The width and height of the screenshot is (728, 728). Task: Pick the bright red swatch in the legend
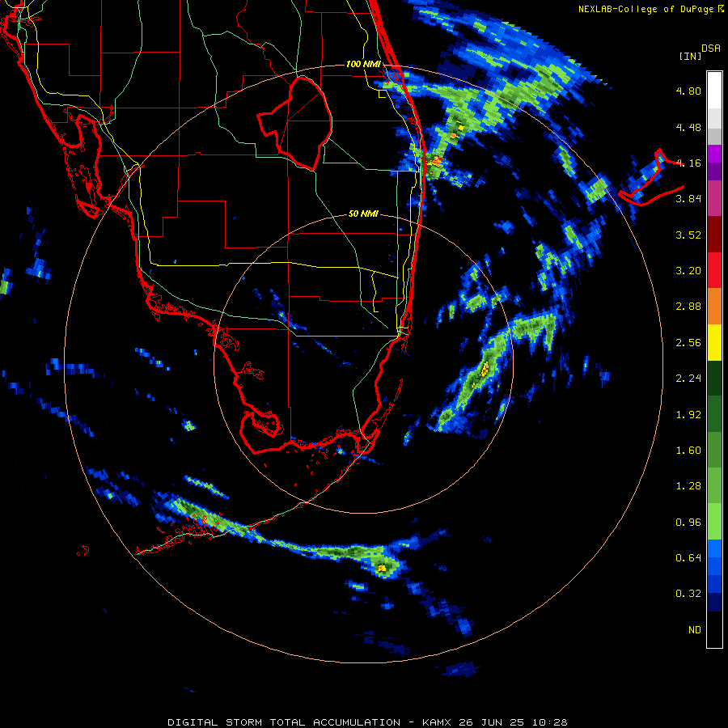tap(714, 271)
